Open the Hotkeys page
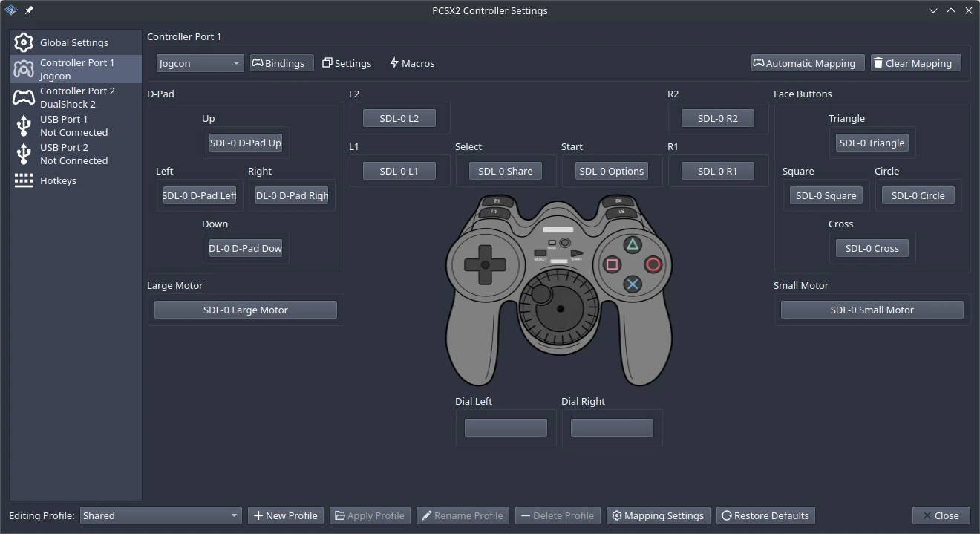980x534 pixels. coord(58,180)
